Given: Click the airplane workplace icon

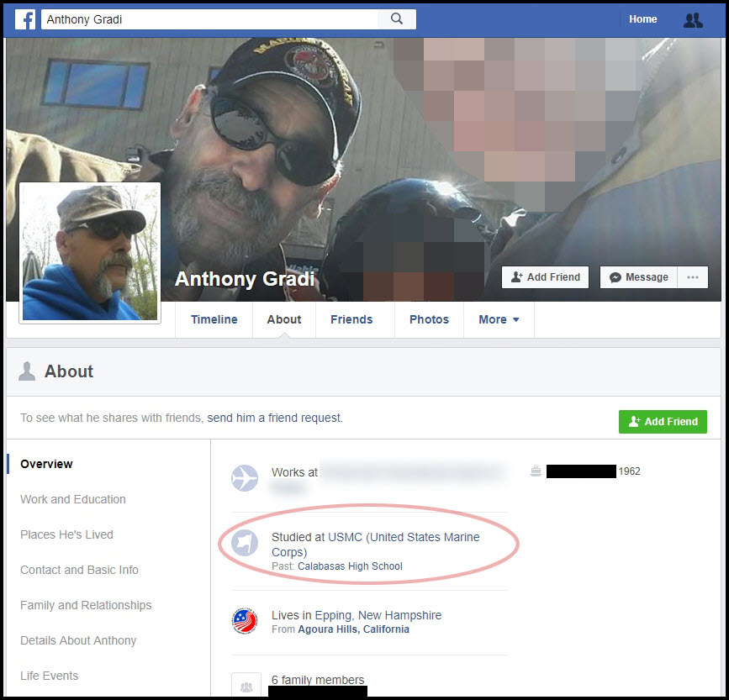Looking at the screenshot, I should [245, 478].
